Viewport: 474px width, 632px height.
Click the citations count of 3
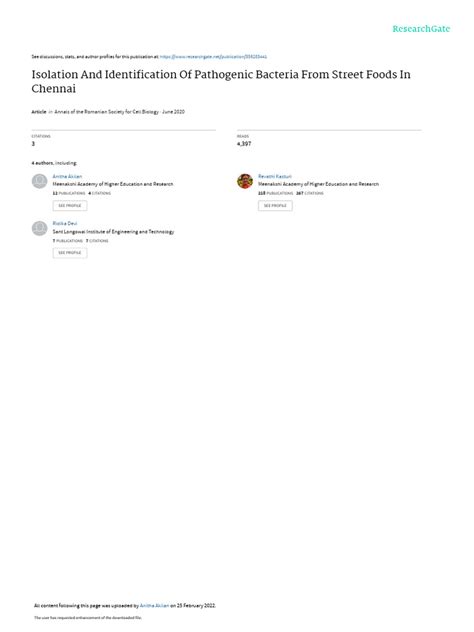pos(33,143)
